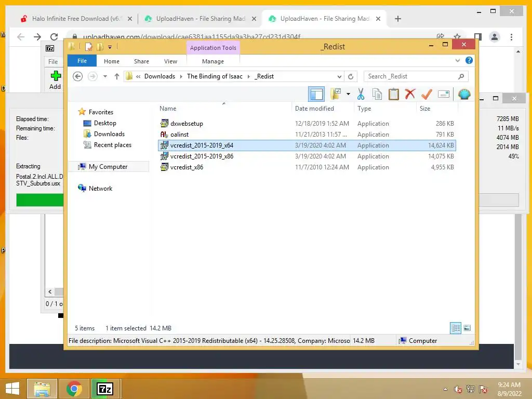Open the File ribbon tab

coord(82,61)
